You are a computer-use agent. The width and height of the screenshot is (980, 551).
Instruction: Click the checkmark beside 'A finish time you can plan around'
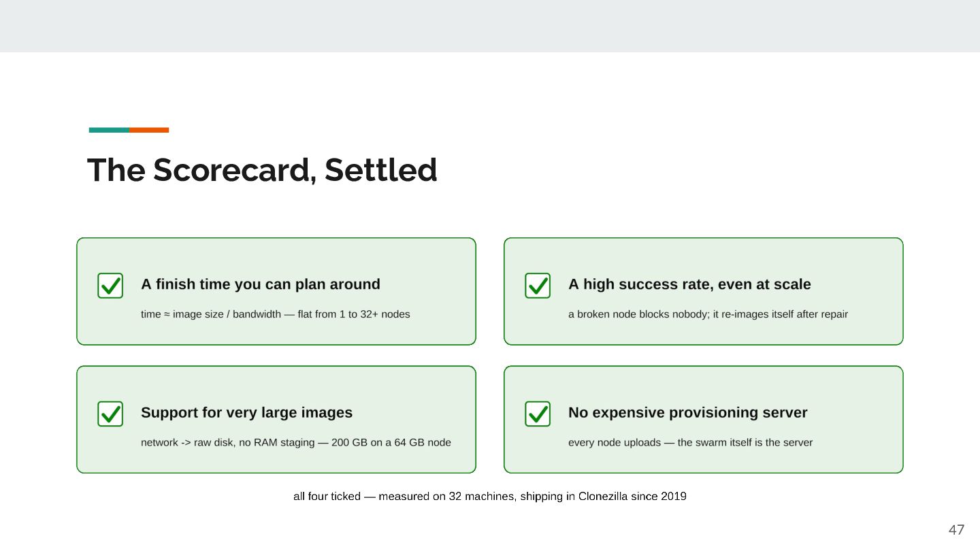(x=110, y=286)
